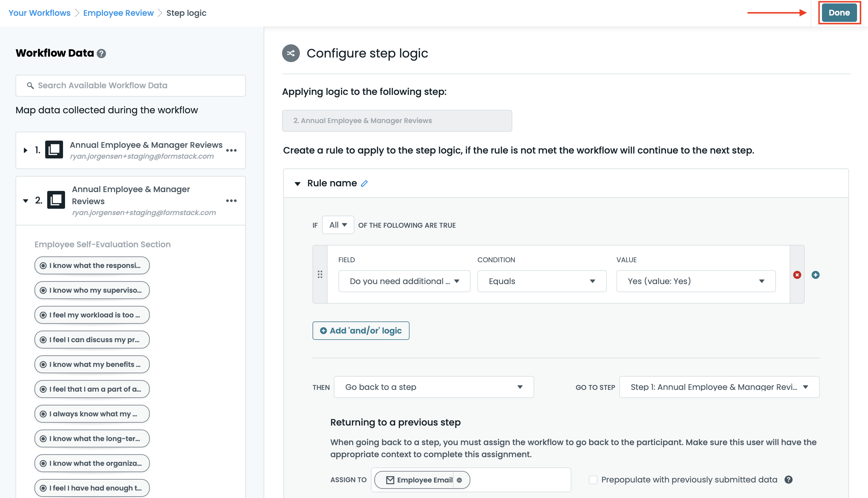Click the pencil icon to edit rule name

point(364,184)
